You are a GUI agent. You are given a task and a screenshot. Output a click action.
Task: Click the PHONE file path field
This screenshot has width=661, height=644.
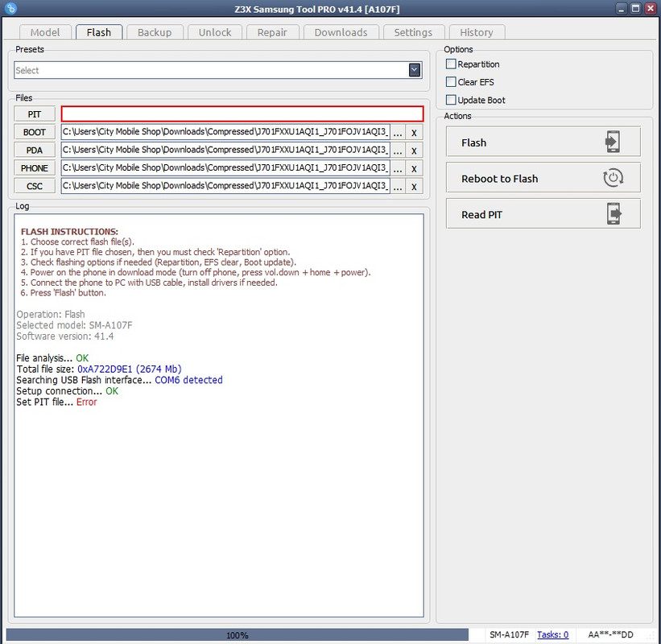[225, 168]
